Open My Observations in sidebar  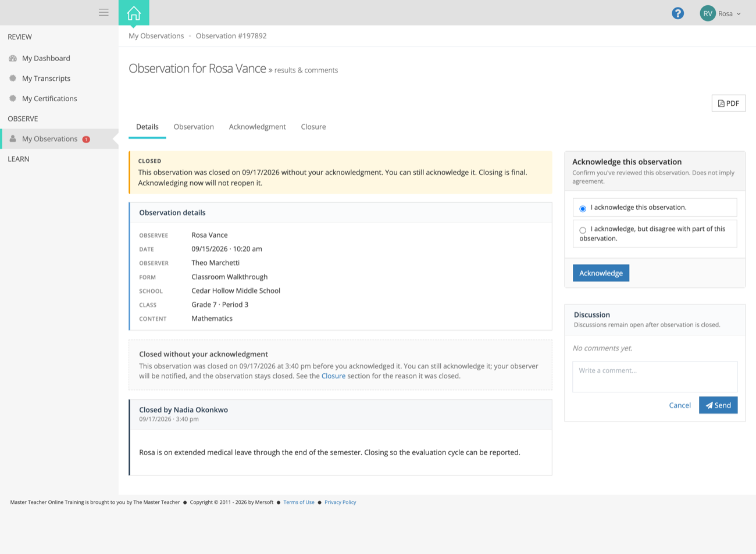click(59, 139)
